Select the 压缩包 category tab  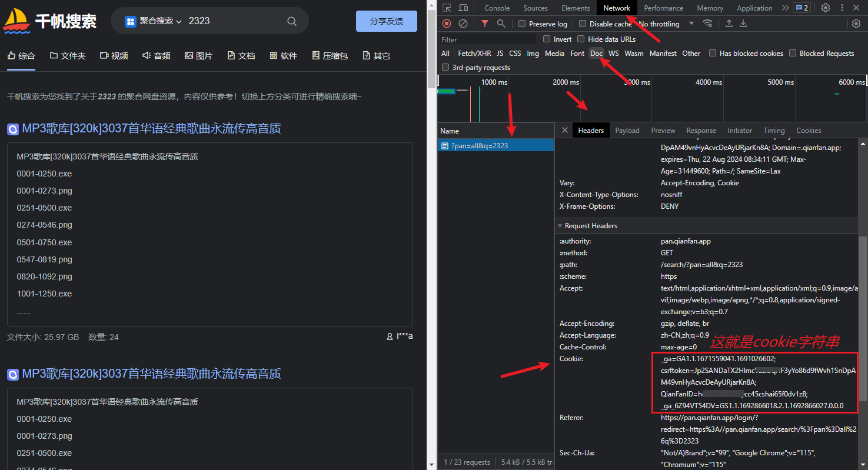[x=330, y=55]
